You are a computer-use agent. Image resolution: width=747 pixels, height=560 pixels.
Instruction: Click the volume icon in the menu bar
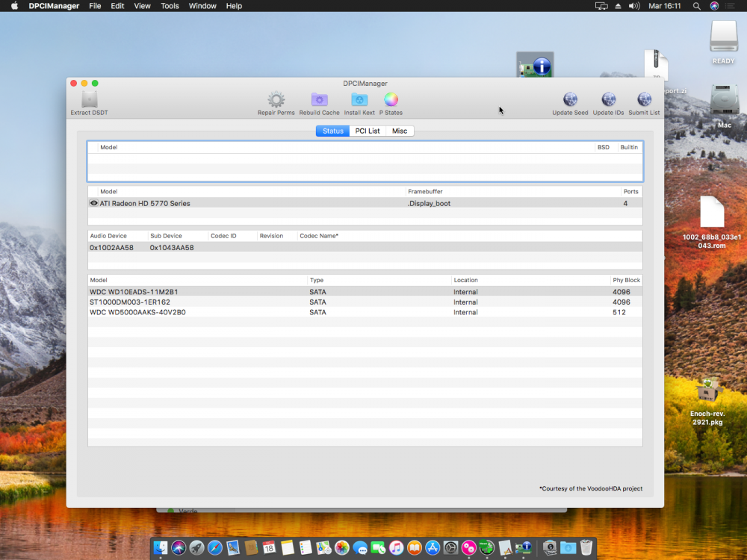(634, 6)
